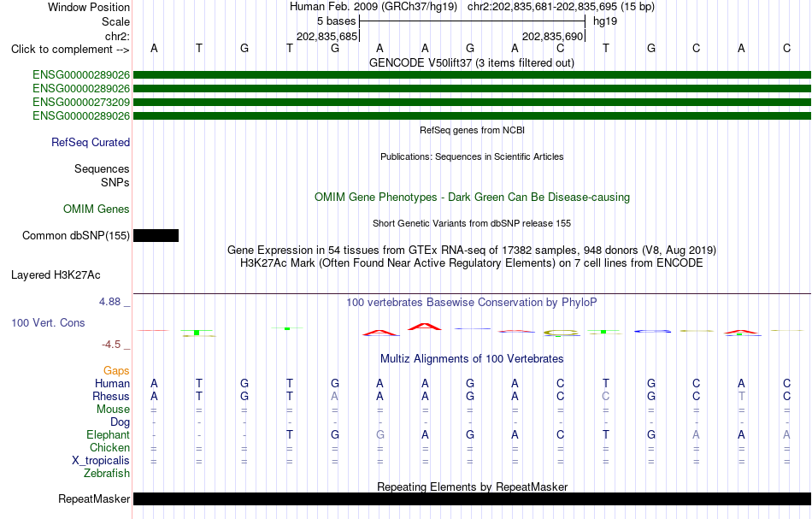The image size is (812, 519).
Task: Open Common dbSNP(155) track label
Action: click(76, 236)
